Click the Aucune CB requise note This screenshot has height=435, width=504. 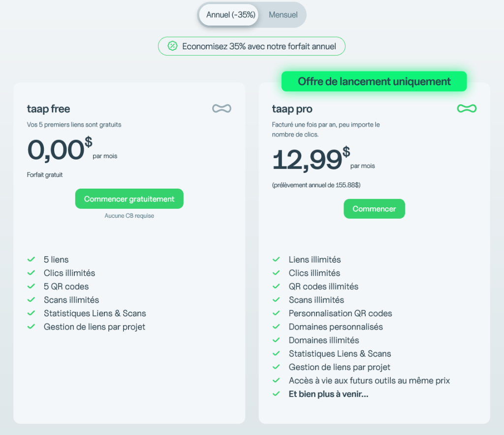(x=129, y=215)
